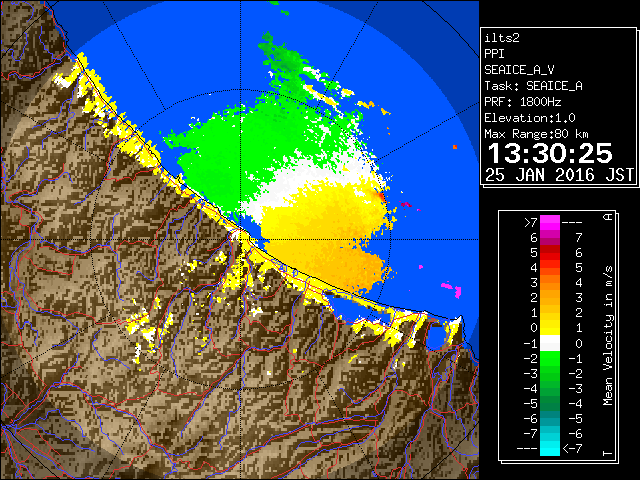640x480 pixels.
Task: Click the 'SEAICE_A_V' product label
Action: [519, 70]
